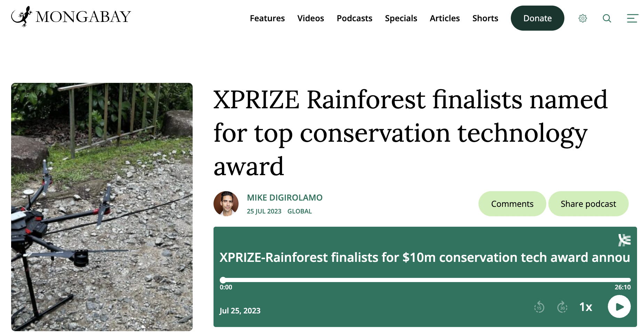The height and width of the screenshot is (335, 644).
Task: Click the 0:00 elapsed time label
Action: click(x=226, y=287)
